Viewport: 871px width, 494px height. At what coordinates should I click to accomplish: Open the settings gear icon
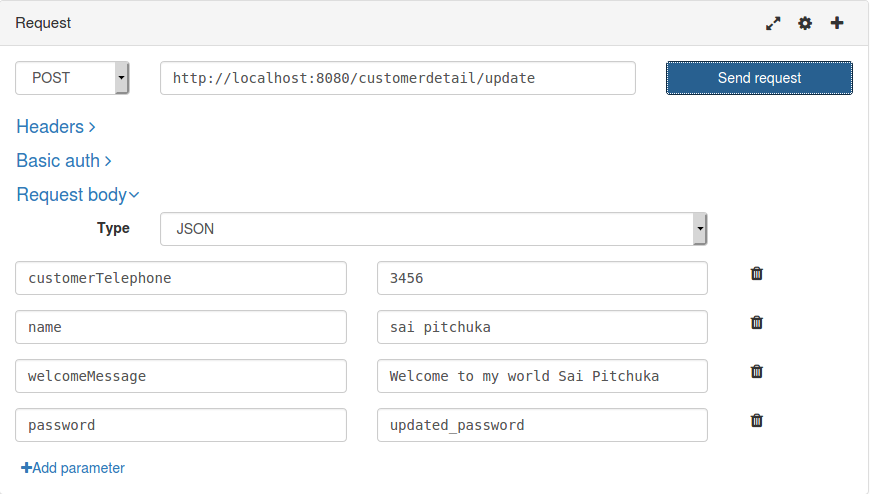[x=805, y=23]
